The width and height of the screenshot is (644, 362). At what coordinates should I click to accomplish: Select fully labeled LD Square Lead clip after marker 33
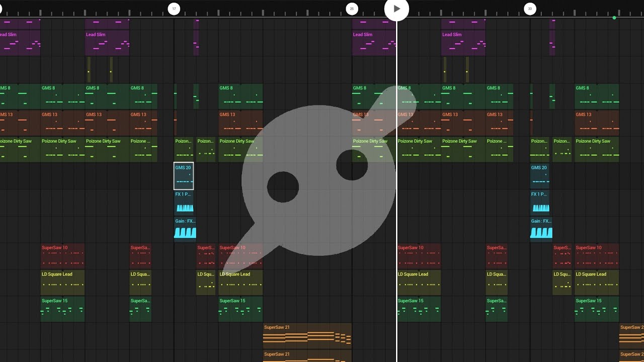[x=597, y=283]
